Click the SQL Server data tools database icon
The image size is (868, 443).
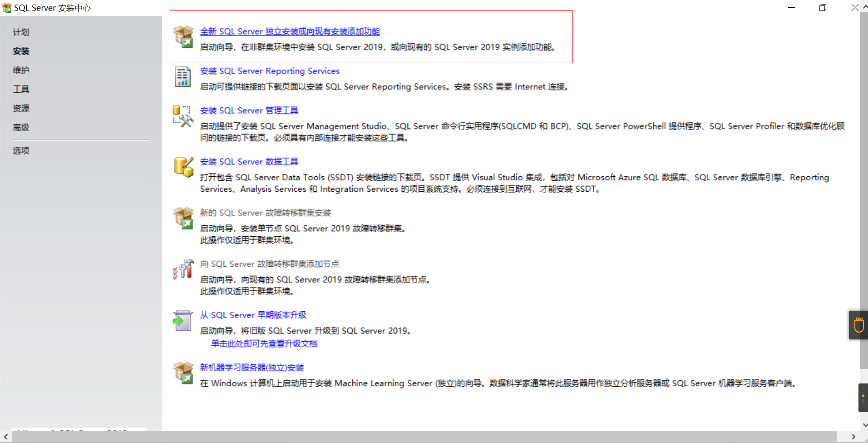pos(183,167)
